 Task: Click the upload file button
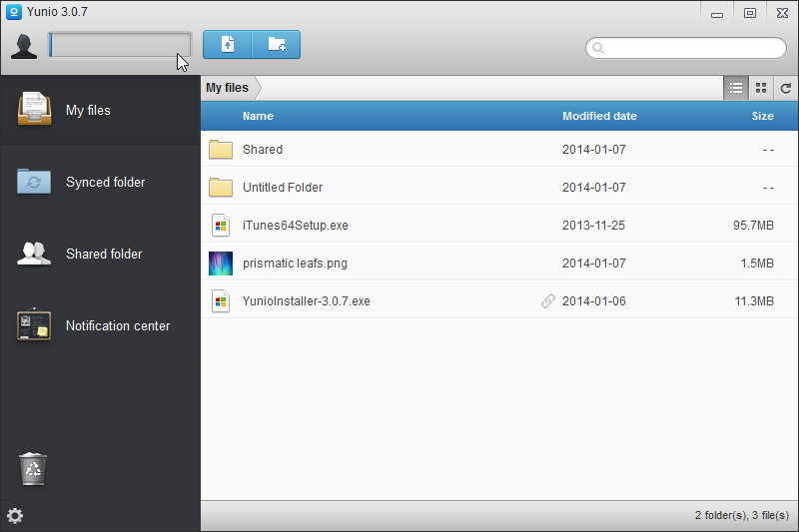click(228, 44)
